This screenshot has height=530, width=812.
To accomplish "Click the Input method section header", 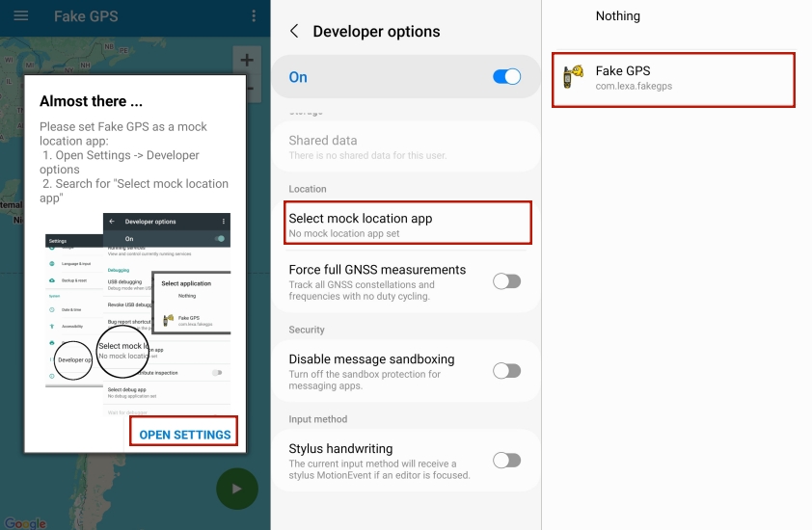I will pos(318,419).
